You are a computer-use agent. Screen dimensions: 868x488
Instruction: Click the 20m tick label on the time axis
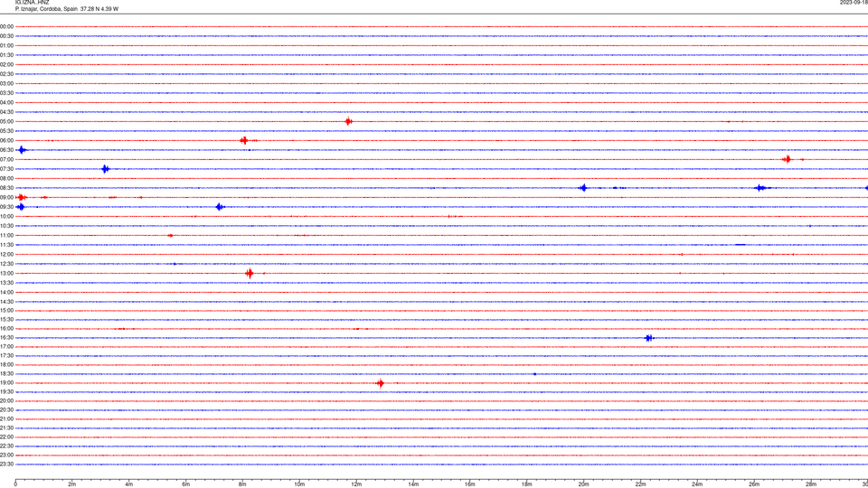[x=583, y=484]
